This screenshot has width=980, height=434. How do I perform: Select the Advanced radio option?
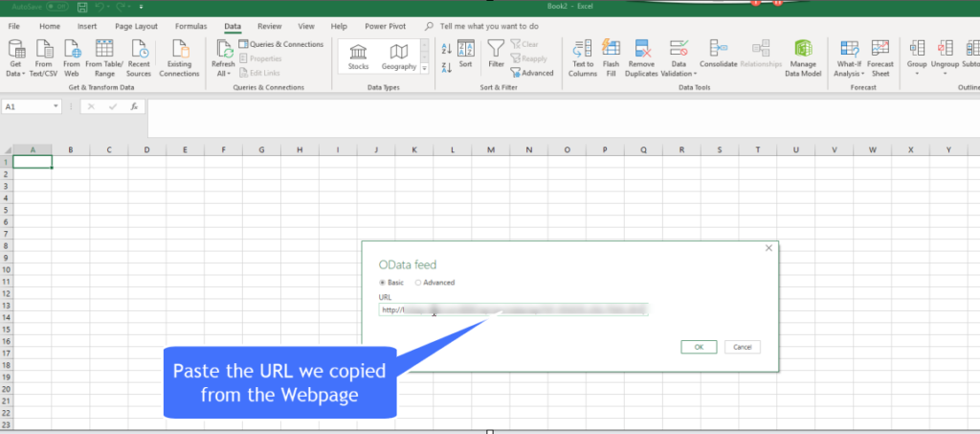coord(418,283)
